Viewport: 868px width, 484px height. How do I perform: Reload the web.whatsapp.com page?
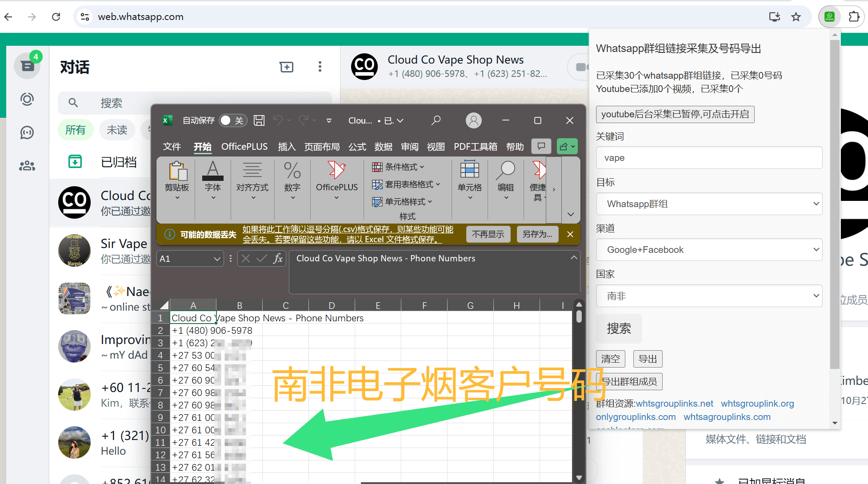(x=56, y=17)
